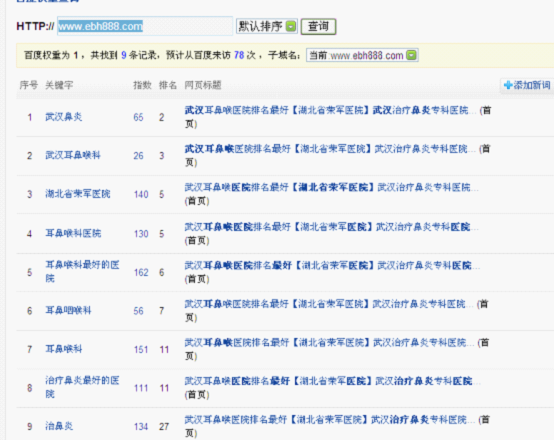Open keyword link 耳鼻喉科最好的医院
The image size is (554, 440).
click(x=82, y=272)
